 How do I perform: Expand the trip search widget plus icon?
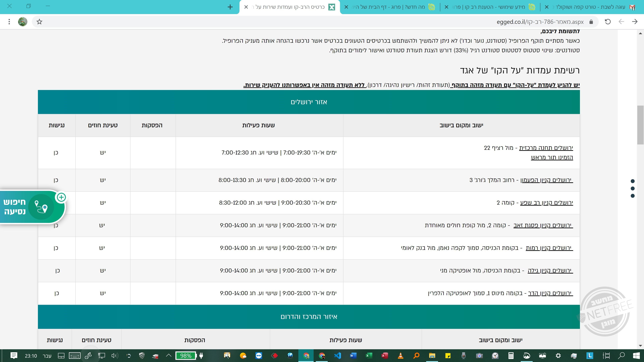pos(61,197)
